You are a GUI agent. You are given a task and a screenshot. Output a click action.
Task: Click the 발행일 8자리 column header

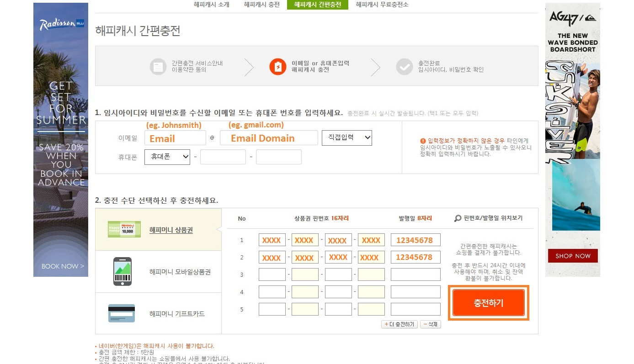pos(415,218)
